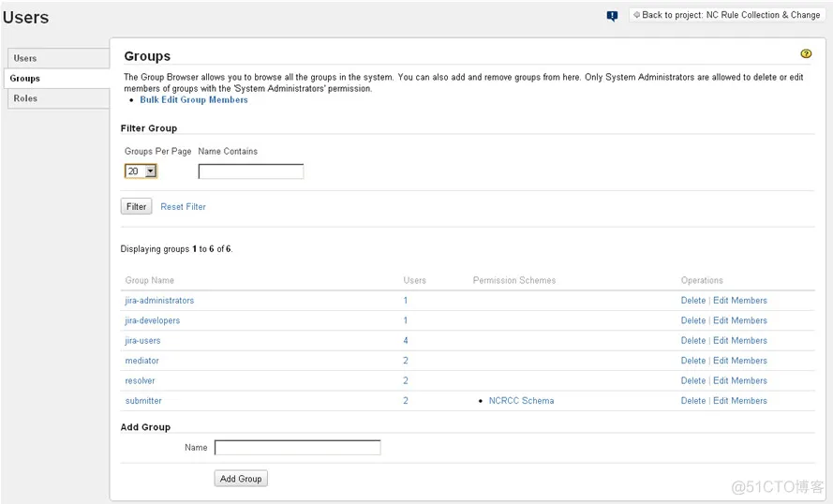Click the Group Name column header
Viewport: 833px width, 504px height.
149,280
